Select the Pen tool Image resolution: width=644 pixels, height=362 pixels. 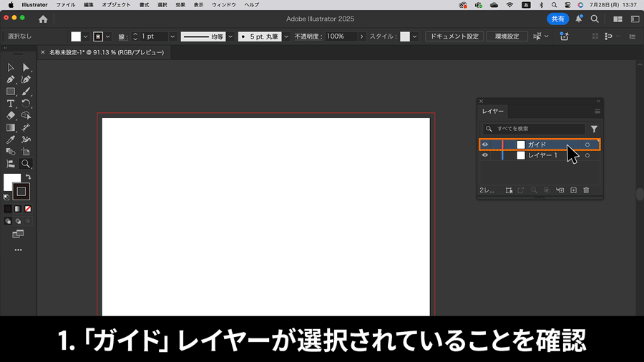(x=11, y=79)
